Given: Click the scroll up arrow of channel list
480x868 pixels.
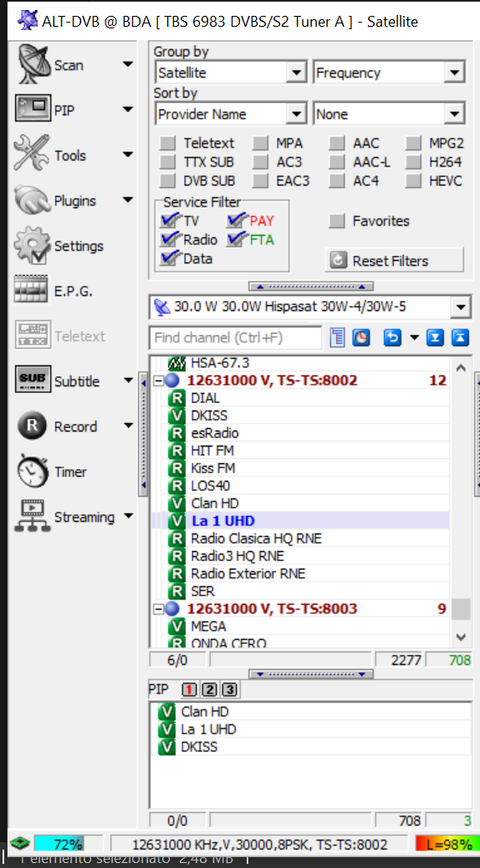Looking at the screenshot, I should [461, 367].
